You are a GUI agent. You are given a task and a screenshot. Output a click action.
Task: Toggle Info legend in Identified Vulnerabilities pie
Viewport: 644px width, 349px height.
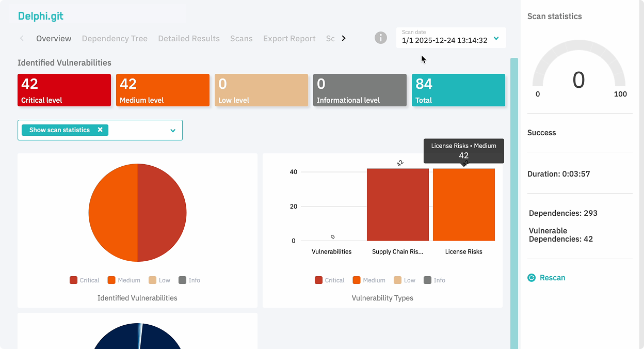[x=189, y=280]
